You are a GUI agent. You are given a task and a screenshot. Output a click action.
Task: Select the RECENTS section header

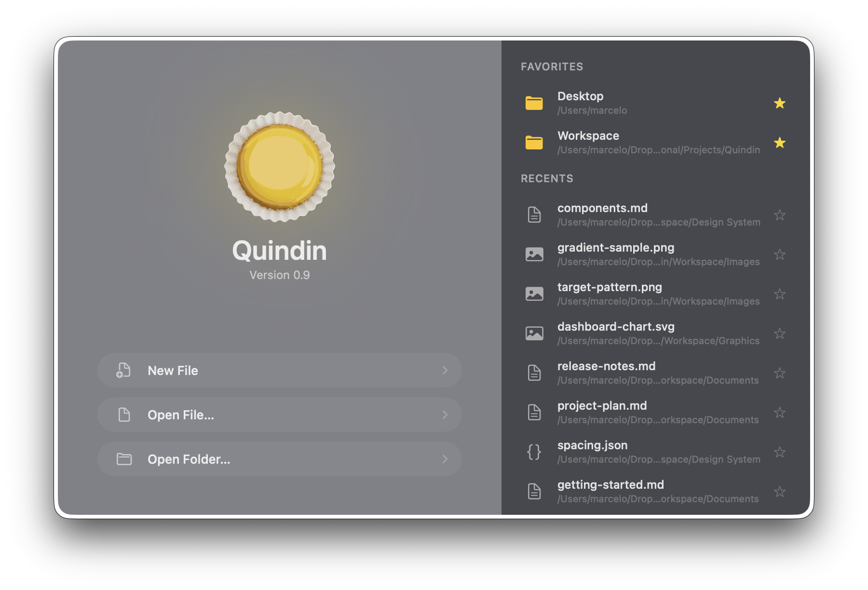click(x=547, y=178)
